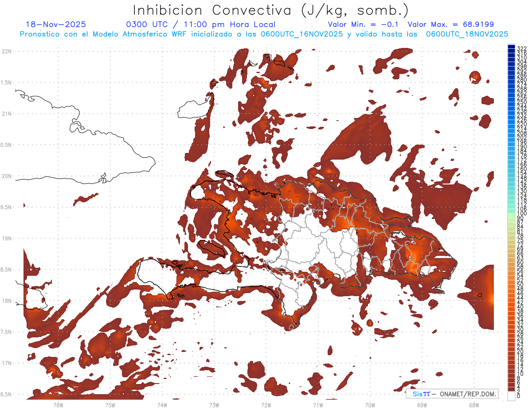Click the '21N' latitude label
The image size is (532, 411).
point(7,114)
